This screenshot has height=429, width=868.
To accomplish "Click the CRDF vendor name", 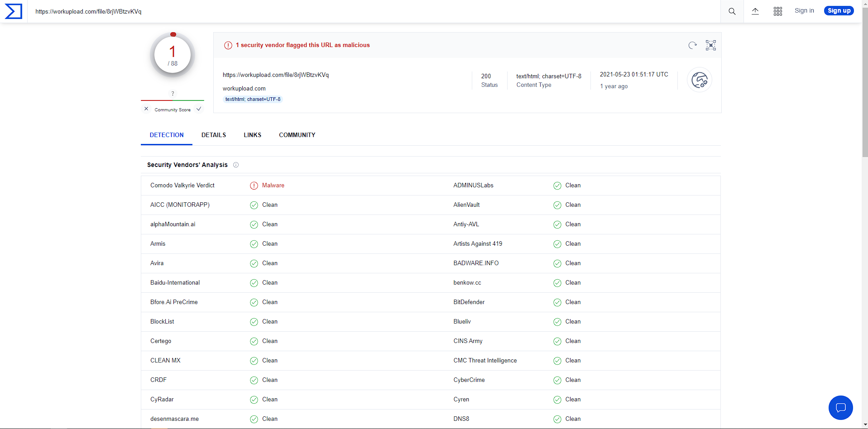I will coord(158,380).
